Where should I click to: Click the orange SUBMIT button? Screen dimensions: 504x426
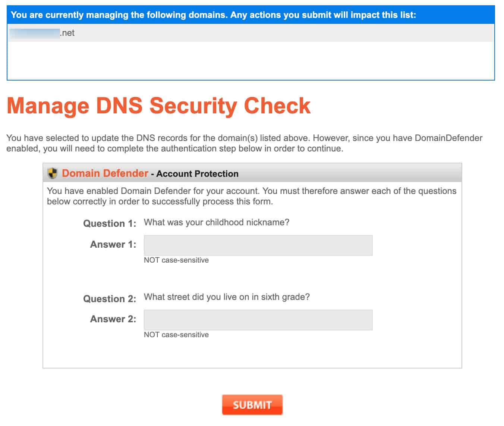[x=252, y=405]
